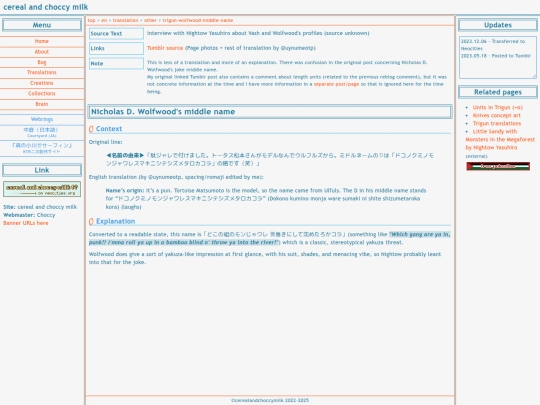Click the trigun-wolfwood-middle-name breadcrumb
This screenshot has width=540, height=405.
[x=198, y=20]
